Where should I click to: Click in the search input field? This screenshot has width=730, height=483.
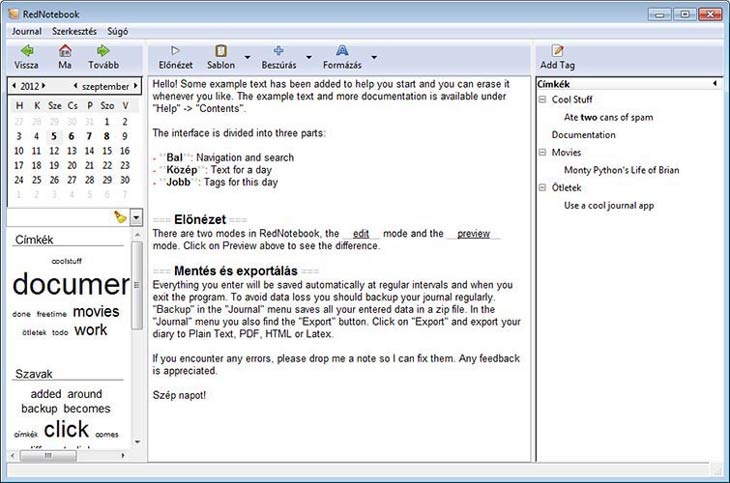tap(58, 217)
